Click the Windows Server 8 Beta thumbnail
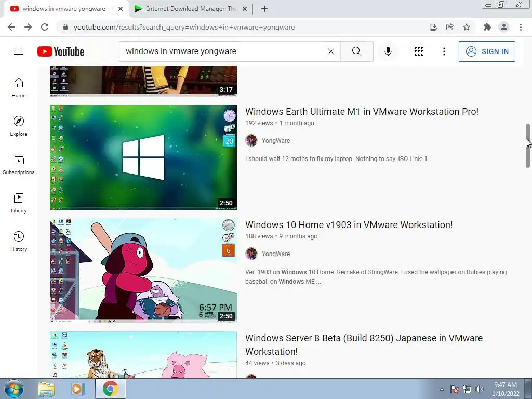Screen dimensions: 532x399 [143, 355]
